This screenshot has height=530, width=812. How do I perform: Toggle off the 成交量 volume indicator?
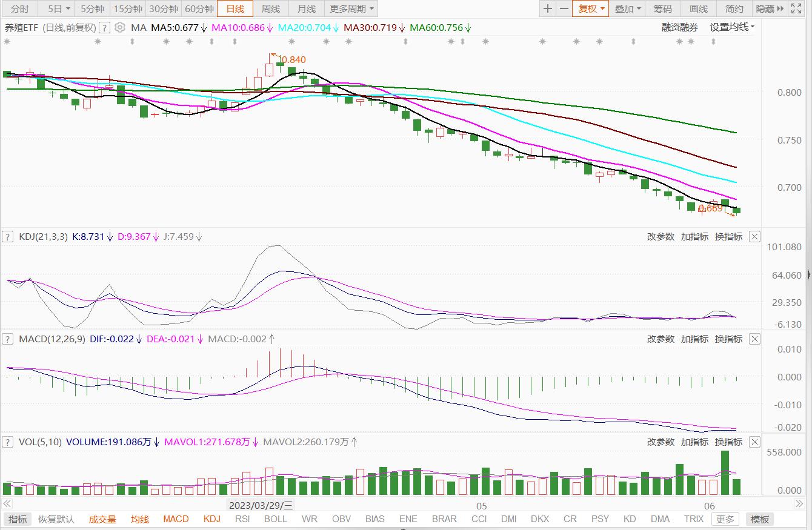coord(102,519)
